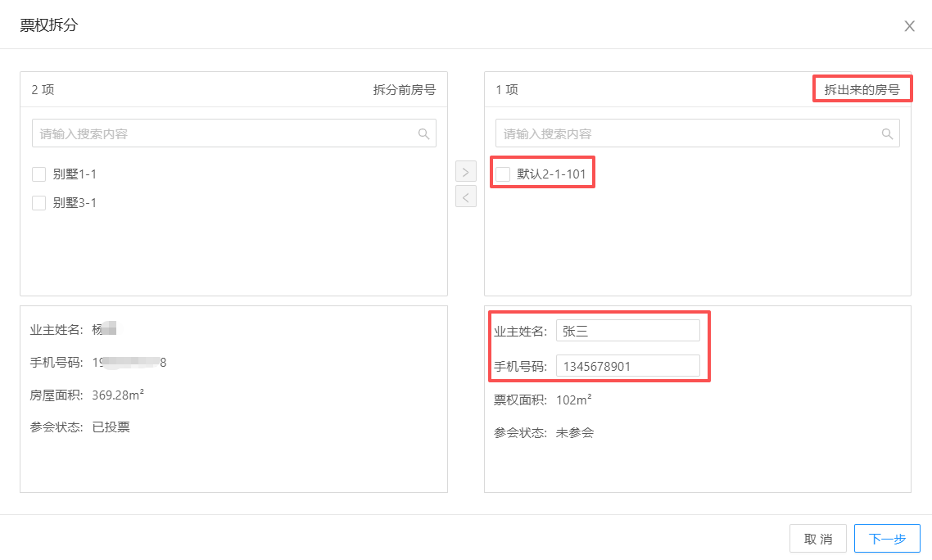Viewport: 932px width, 560px height.
Task: Close the 票权拆分 dialog with X
Action: coord(909,26)
